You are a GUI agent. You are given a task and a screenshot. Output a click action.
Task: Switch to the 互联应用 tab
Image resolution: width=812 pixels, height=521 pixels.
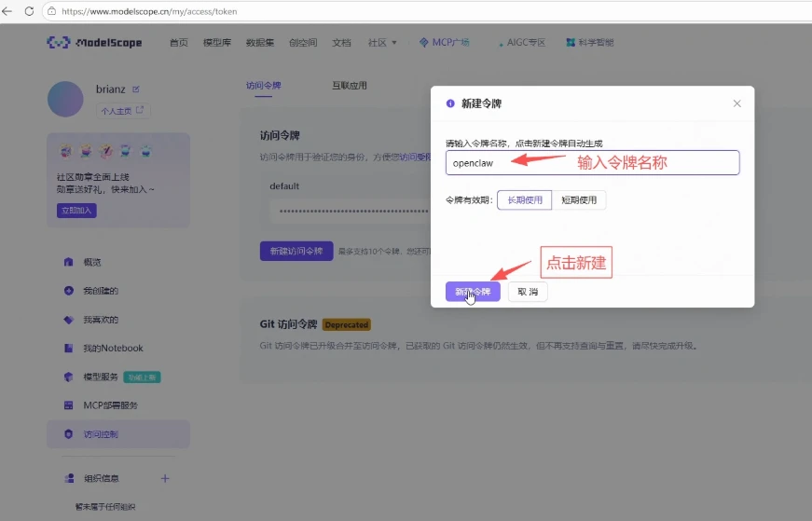(350, 86)
